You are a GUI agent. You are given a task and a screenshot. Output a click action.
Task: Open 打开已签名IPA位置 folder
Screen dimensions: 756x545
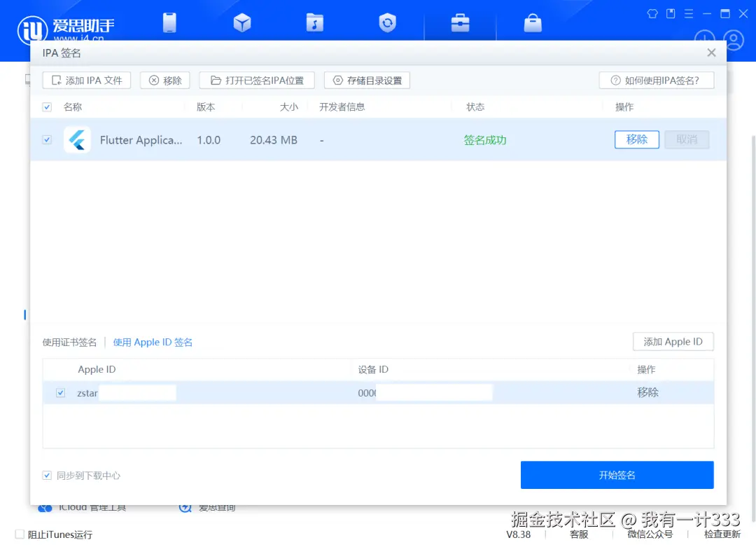257,81
